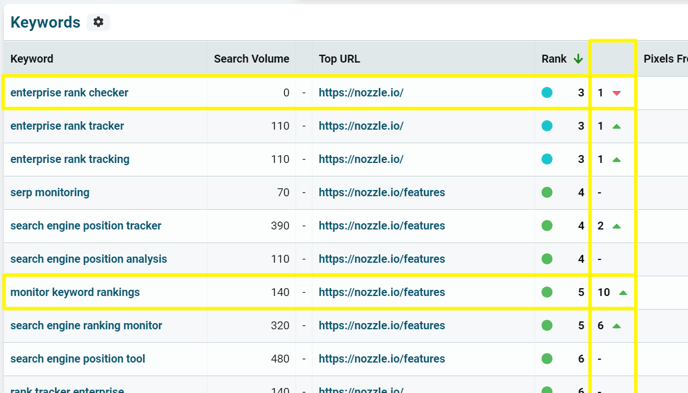Select search volume 0 for enterprise rank checker

click(286, 93)
